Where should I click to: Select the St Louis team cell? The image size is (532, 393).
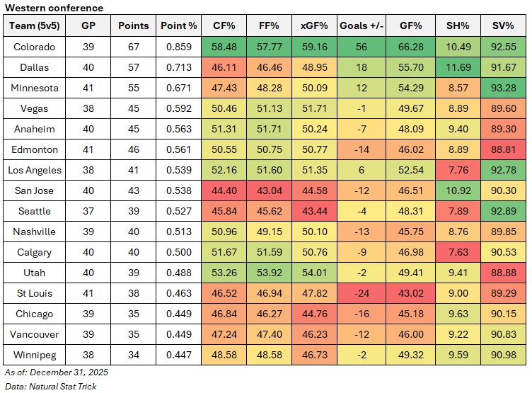coord(33,292)
